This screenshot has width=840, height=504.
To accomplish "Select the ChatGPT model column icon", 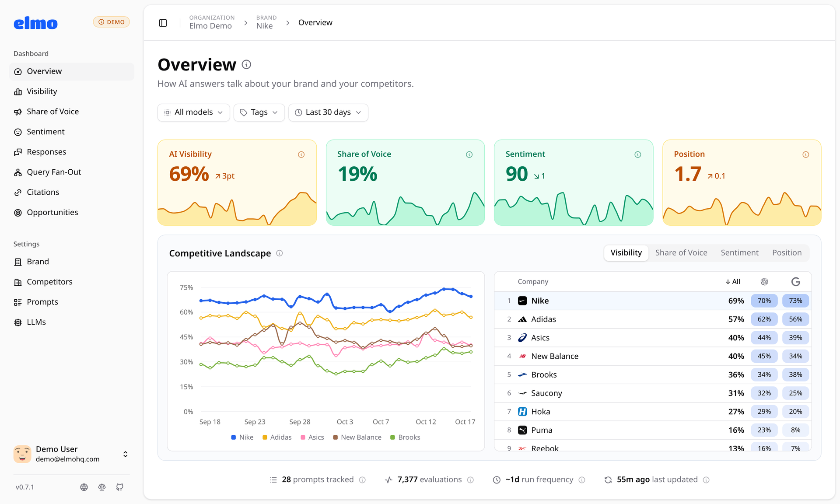I will pos(764,282).
